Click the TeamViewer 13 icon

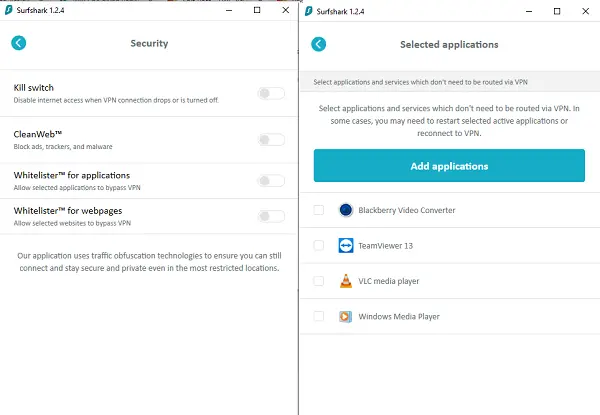346,245
